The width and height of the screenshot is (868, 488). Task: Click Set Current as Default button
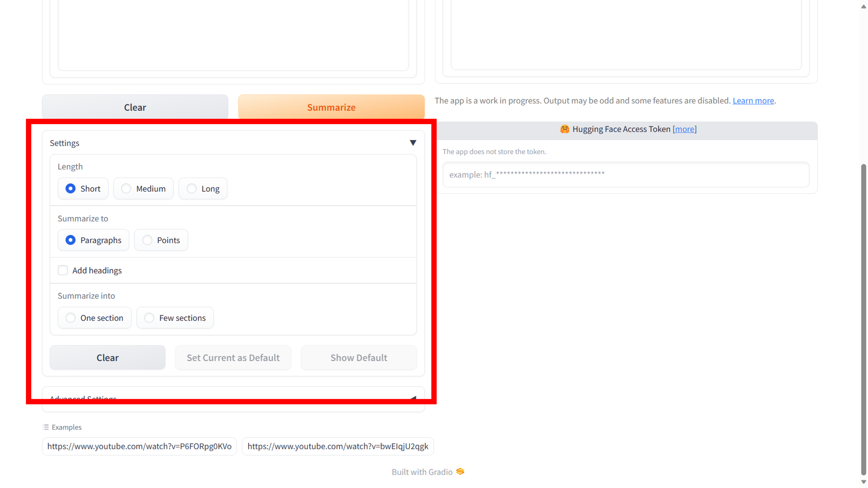[233, 357]
